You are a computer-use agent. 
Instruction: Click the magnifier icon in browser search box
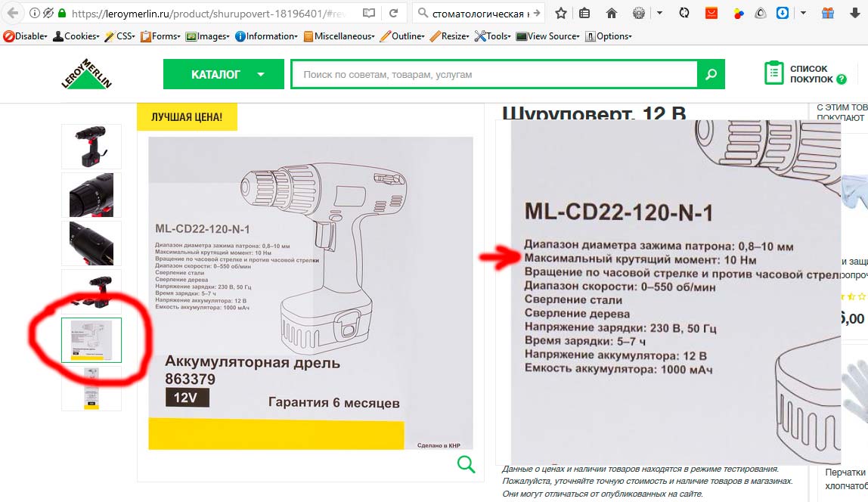423,14
